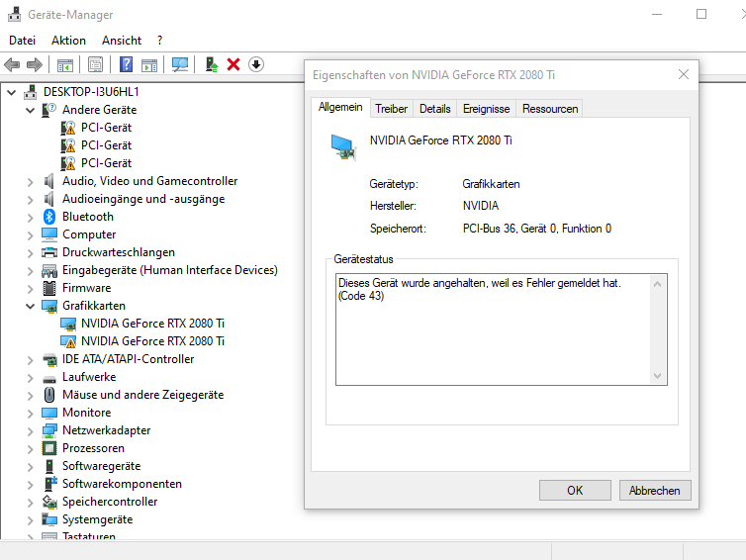This screenshot has width=746, height=560.
Task: Click the Mäuse und andere Zeigegeräte icon
Action: tap(49, 395)
